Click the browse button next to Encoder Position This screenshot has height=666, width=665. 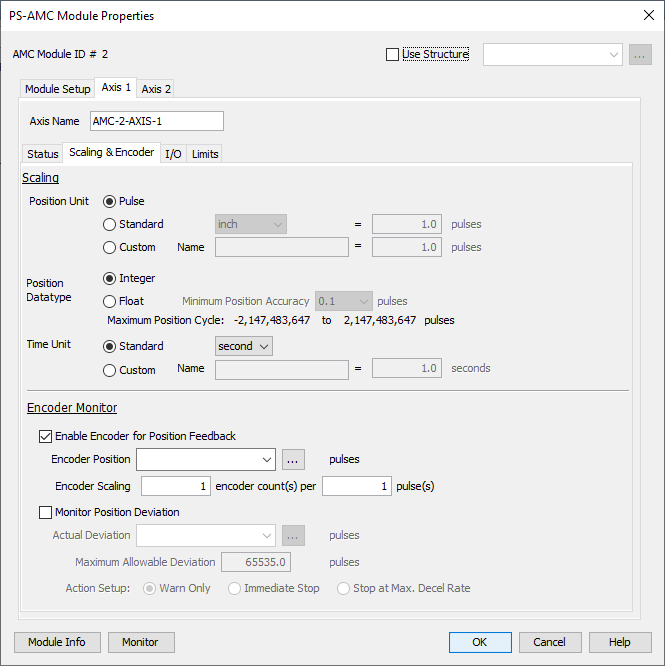click(x=292, y=460)
